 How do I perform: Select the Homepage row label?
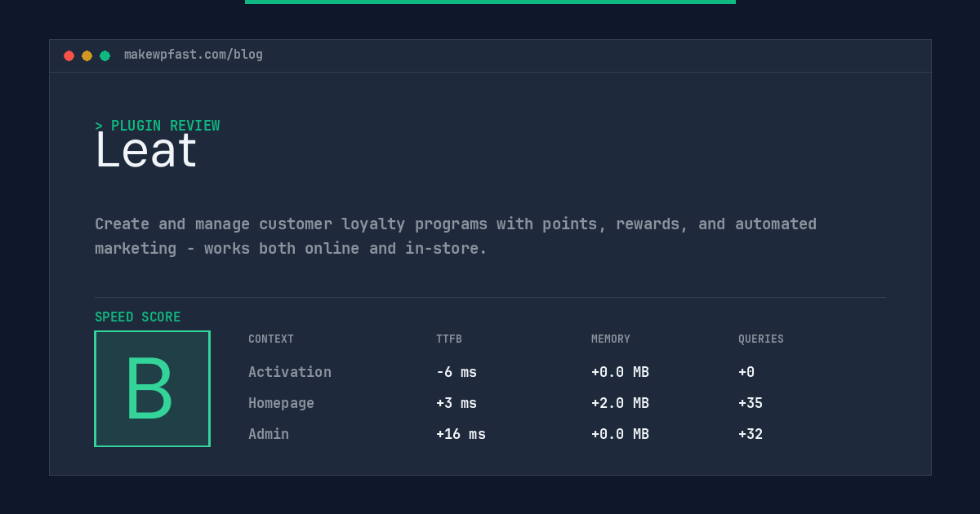[x=281, y=403]
